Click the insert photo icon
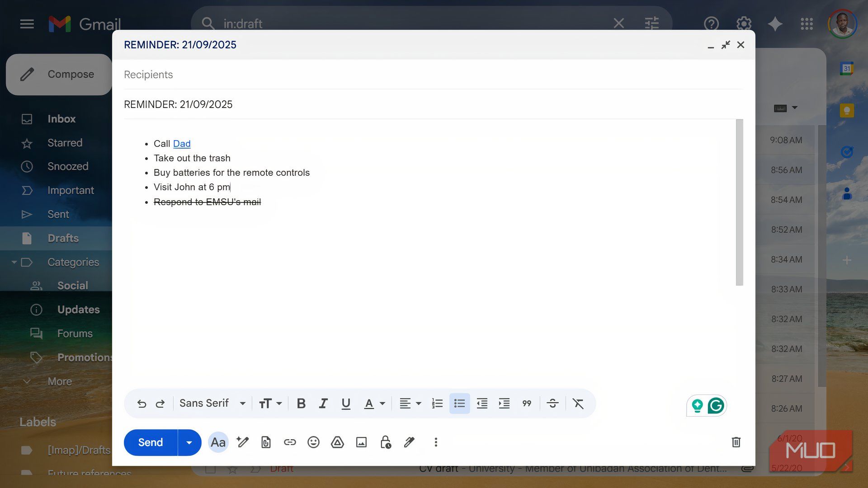The width and height of the screenshot is (868, 488). (361, 442)
